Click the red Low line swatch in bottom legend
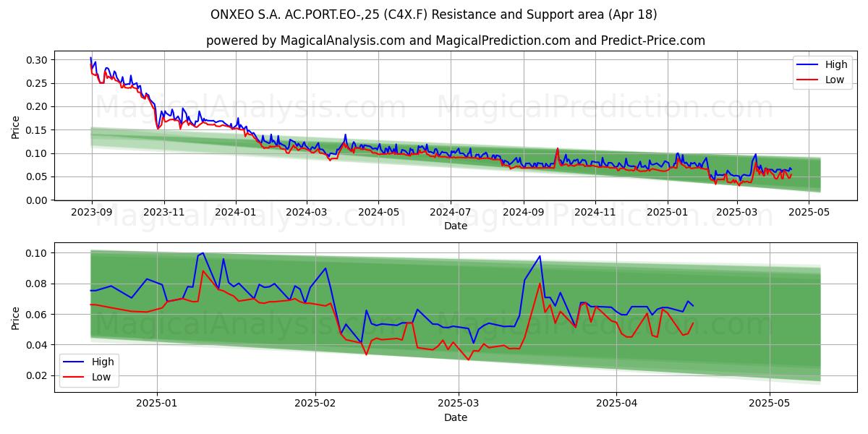The height and width of the screenshot is (434, 868). (75, 376)
